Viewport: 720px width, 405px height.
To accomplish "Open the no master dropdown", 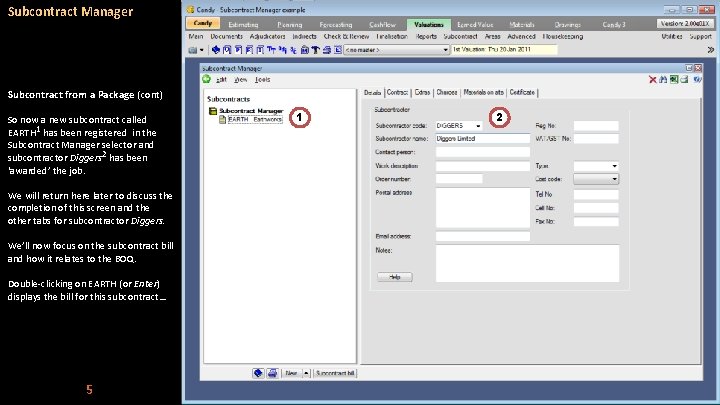I will tap(445, 50).
